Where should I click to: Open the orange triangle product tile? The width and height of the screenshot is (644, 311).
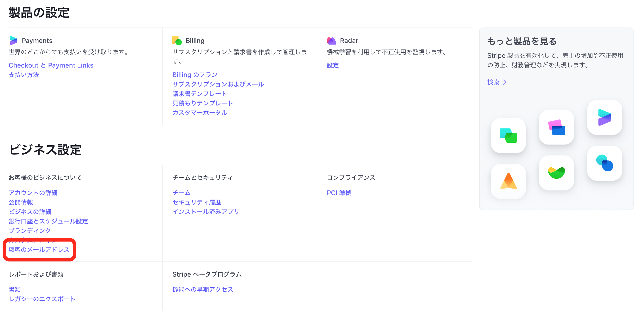[x=508, y=181]
